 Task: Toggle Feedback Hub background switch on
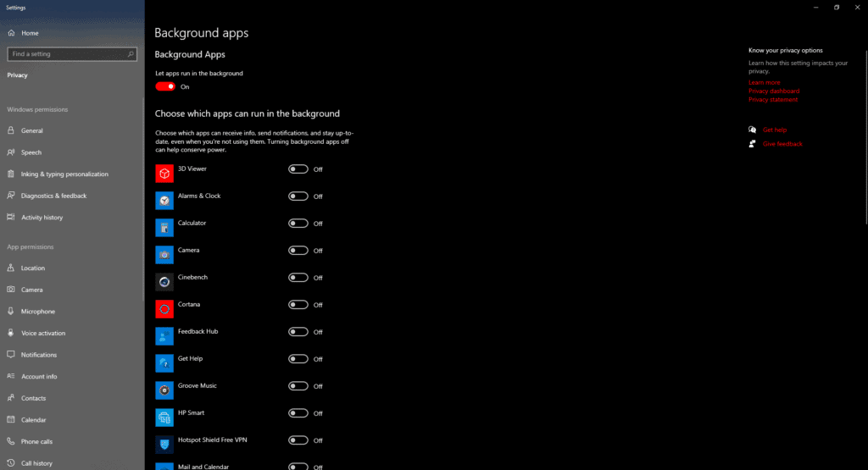point(298,332)
